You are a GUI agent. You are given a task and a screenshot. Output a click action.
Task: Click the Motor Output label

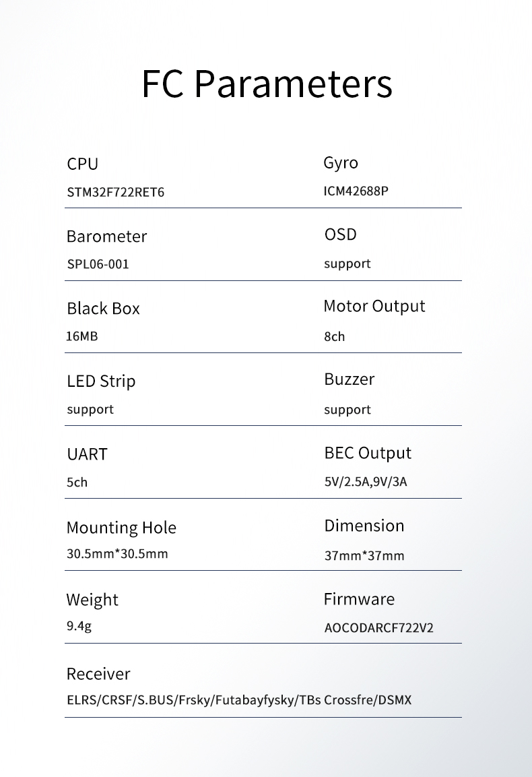point(374,306)
